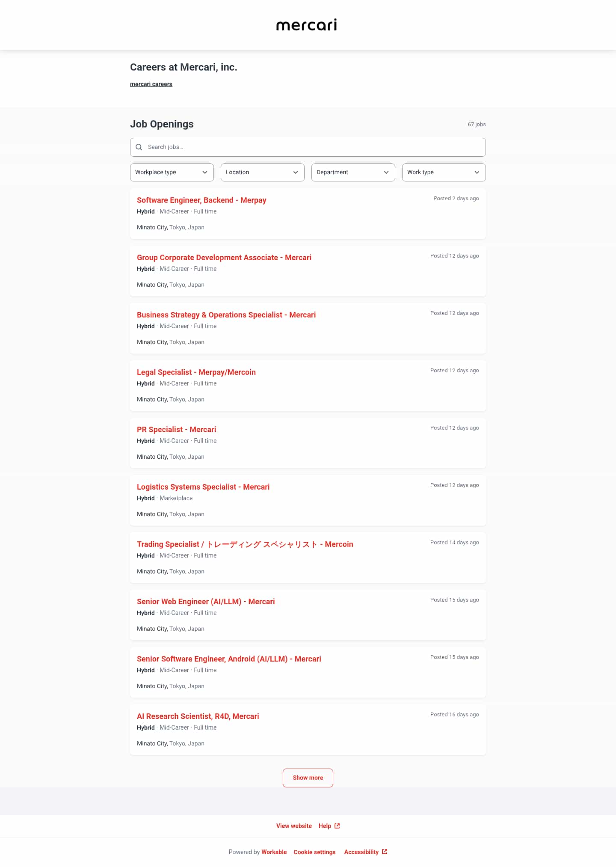Click the Show more button

[308, 778]
